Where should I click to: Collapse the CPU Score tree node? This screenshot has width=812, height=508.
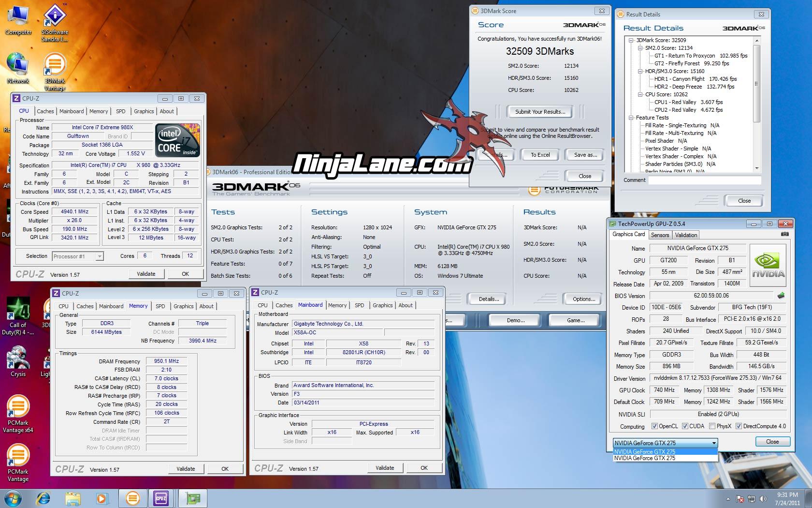click(640, 94)
